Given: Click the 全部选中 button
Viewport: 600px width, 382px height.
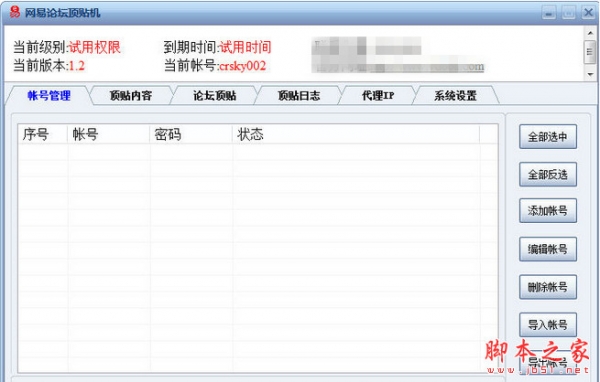Looking at the screenshot, I should coord(548,137).
